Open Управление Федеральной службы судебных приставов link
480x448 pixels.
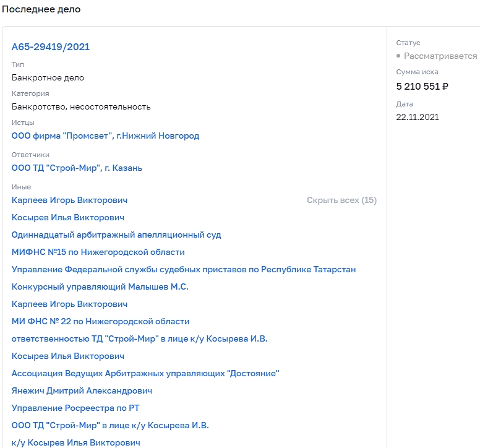tap(184, 269)
